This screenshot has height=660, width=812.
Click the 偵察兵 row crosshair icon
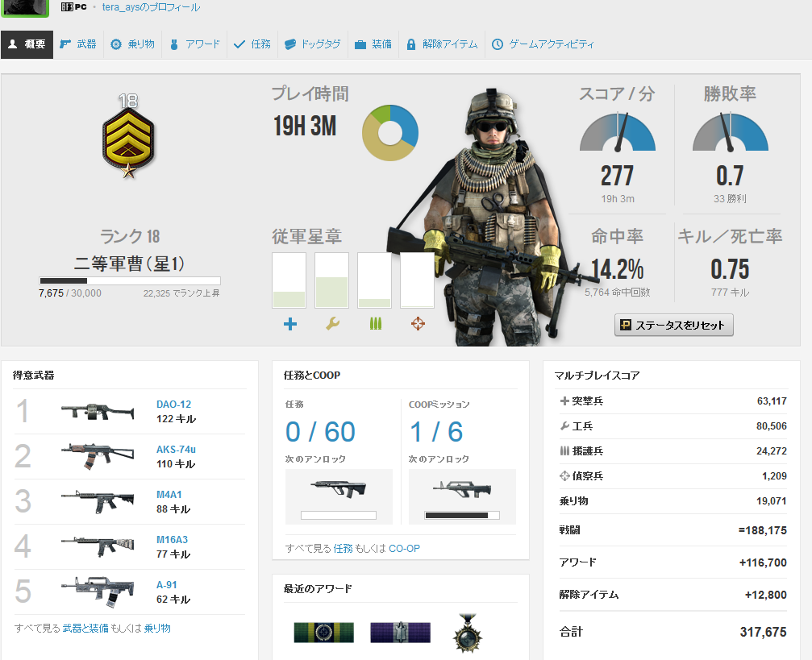564,475
